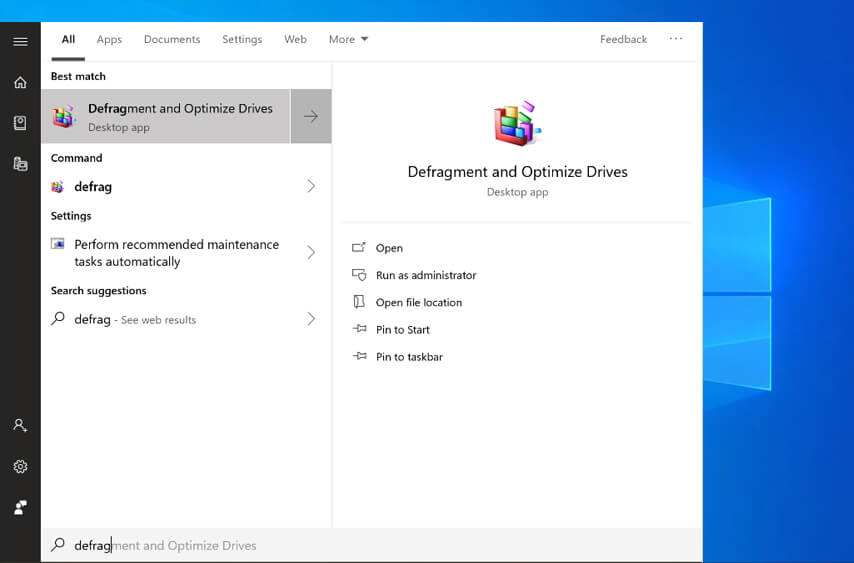Click the add user icon in the sidebar
Screen dimensions: 854x563
tap(20, 425)
